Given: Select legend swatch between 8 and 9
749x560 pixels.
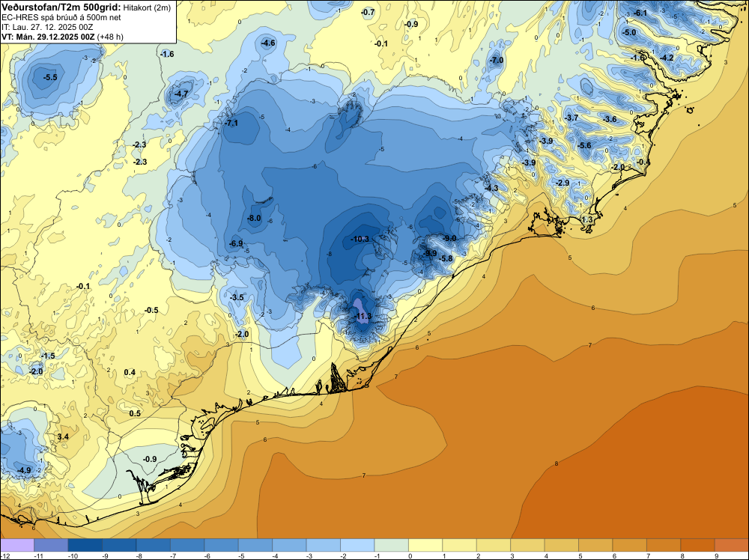Looking at the screenshot, I should (698, 545).
